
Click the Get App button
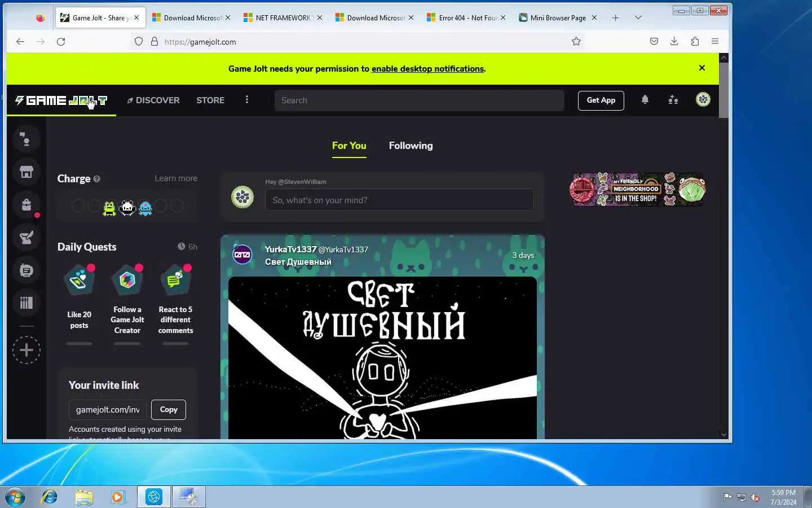(x=601, y=100)
